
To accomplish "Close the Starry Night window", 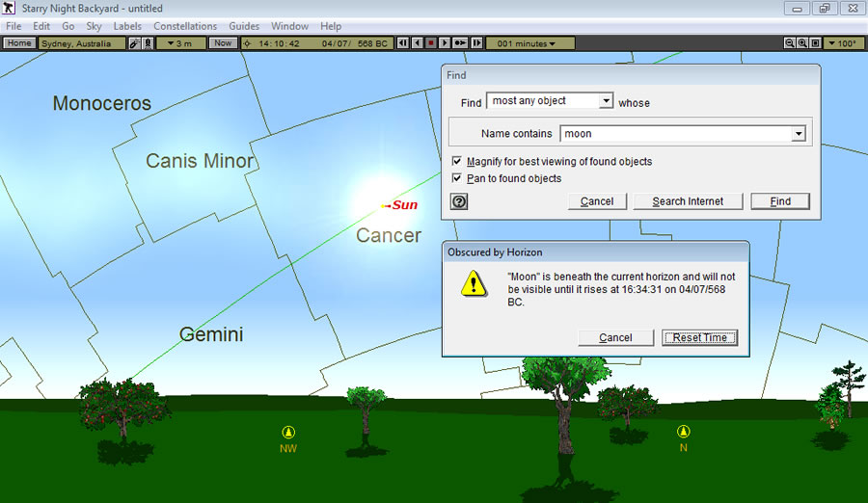I will (x=853, y=9).
